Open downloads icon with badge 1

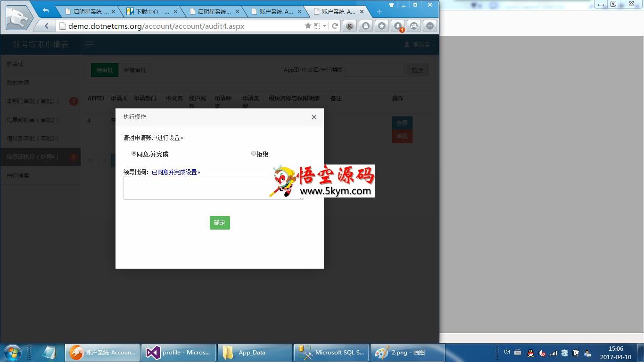point(398,26)
